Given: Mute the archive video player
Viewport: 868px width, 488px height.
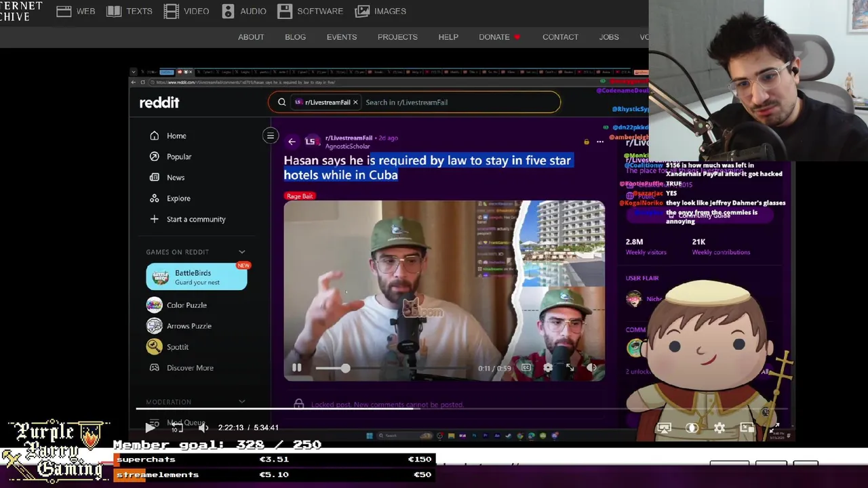Looking at the screenshot, I should coord(203,428).
